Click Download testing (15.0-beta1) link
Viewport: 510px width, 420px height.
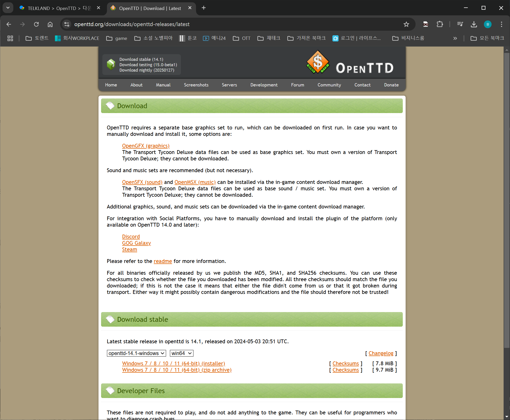click(148, 65)
